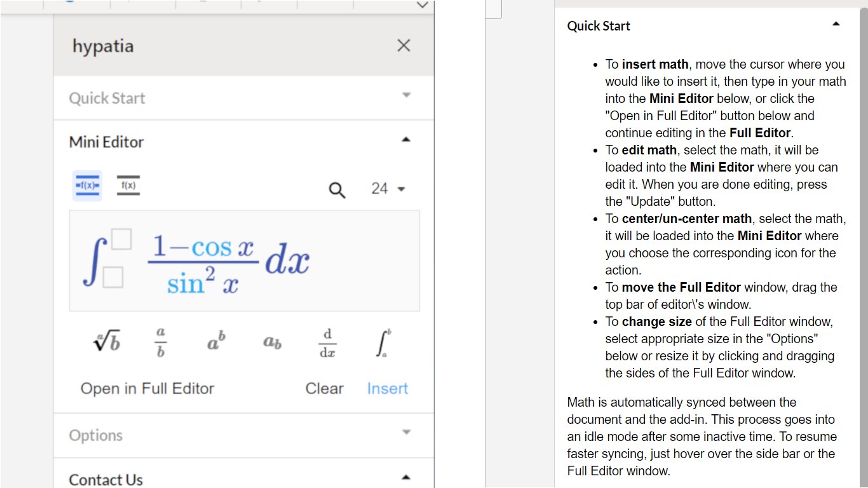Insert a derivative d/dx template
This screenshot has width=868, height=488.
[x=327, y=343]
